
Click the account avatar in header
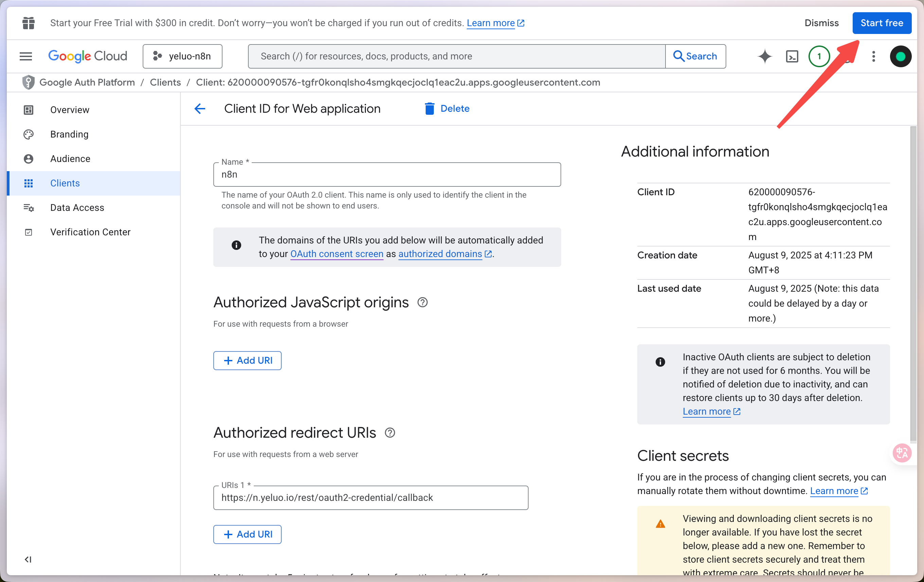point(900,56)
